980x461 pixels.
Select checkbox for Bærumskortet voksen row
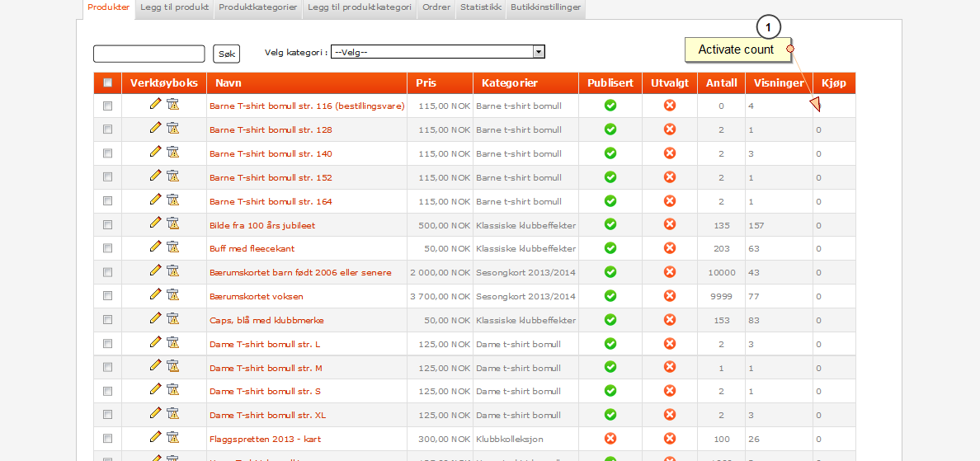pyautogui.click(x=107, y=296)
